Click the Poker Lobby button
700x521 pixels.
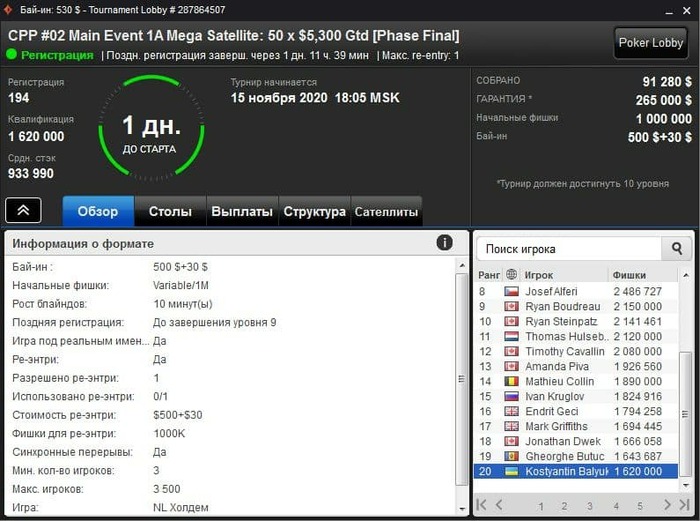[x=651, y=43]
